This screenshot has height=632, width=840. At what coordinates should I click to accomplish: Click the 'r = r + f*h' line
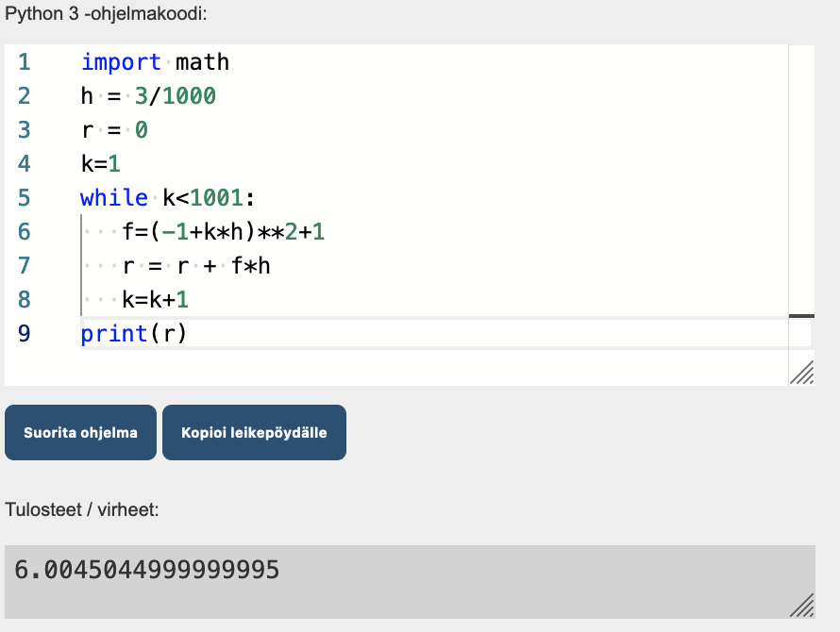195,266
